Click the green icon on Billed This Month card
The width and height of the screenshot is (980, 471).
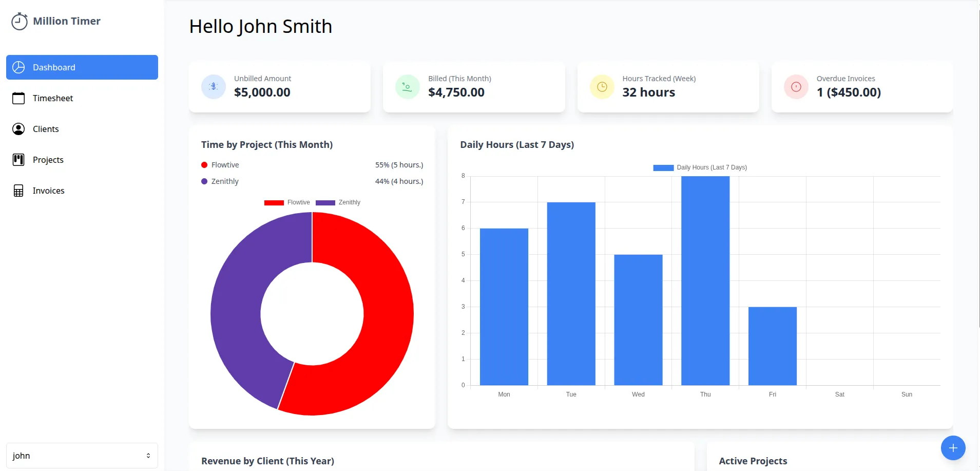coord(407,86)
